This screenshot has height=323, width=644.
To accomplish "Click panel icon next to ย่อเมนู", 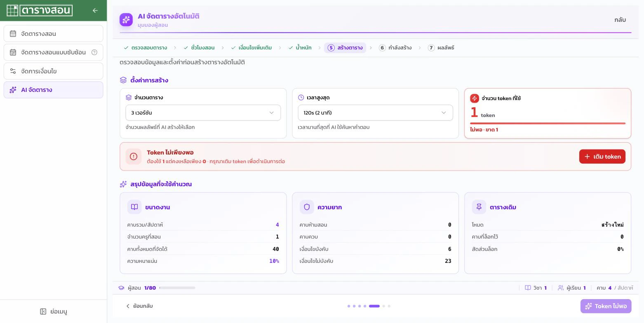I will tap(43, 311).
